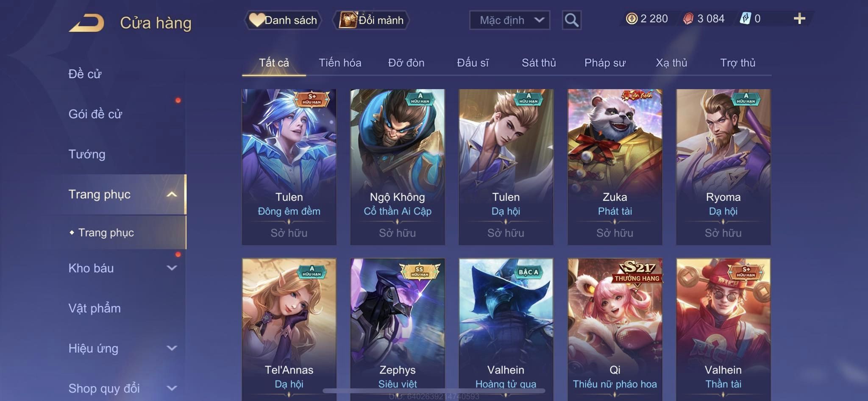Open the search magnifier icon

(571, 20)
